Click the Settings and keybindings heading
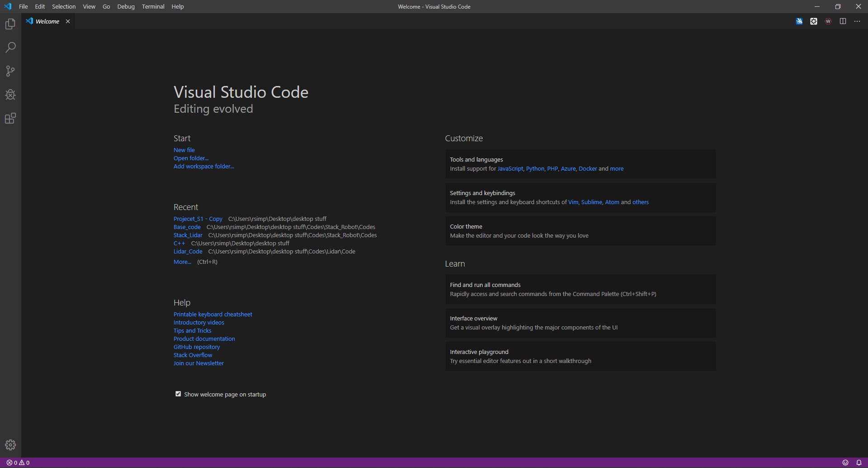Image resolution: width=868 pixels, height=468 pixels. (483, 193)
